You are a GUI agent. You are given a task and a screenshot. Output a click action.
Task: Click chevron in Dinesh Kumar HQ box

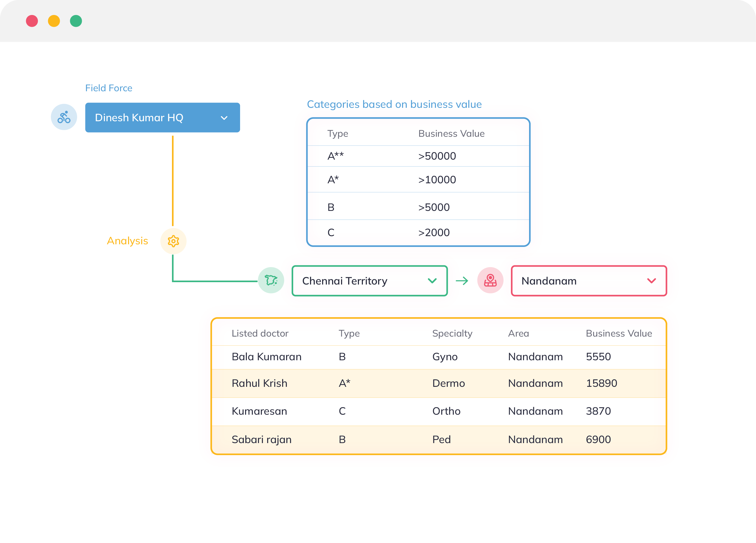[224, 118]
